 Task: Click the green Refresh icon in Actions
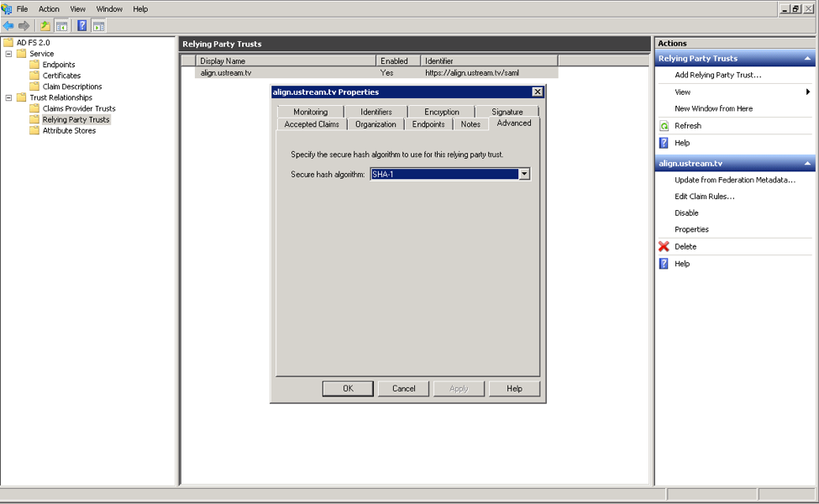click(664, 126)
